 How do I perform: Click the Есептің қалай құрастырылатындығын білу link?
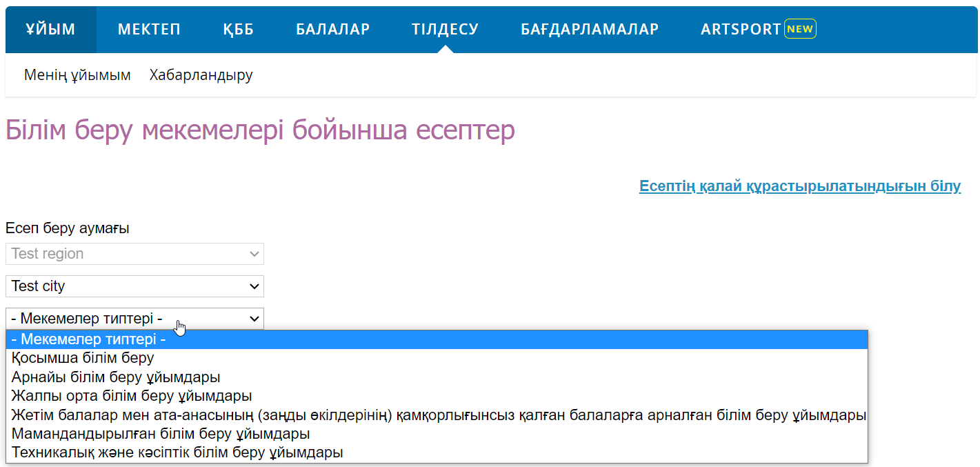coord(799,186)
